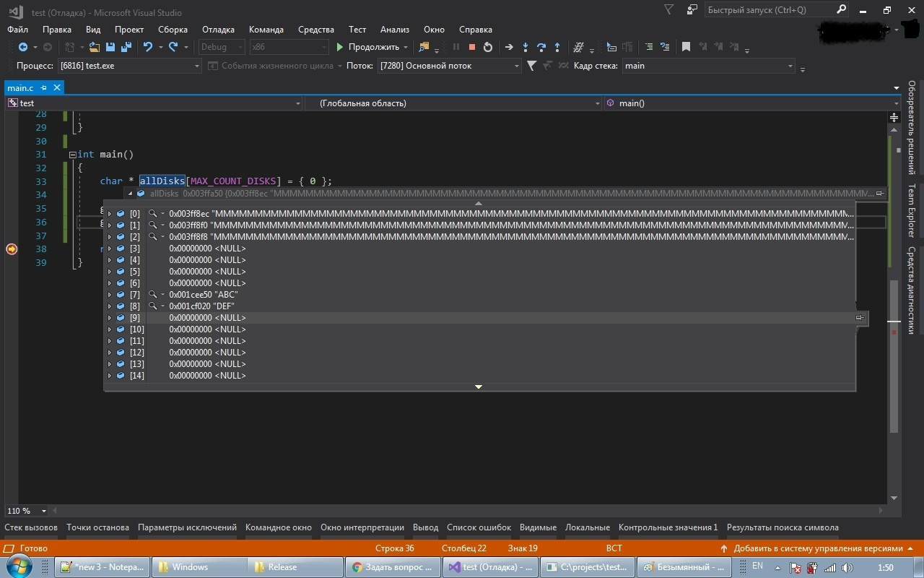Open the Справка menu
This screenshot has width=924, height=578.
(x=476, y=30)
